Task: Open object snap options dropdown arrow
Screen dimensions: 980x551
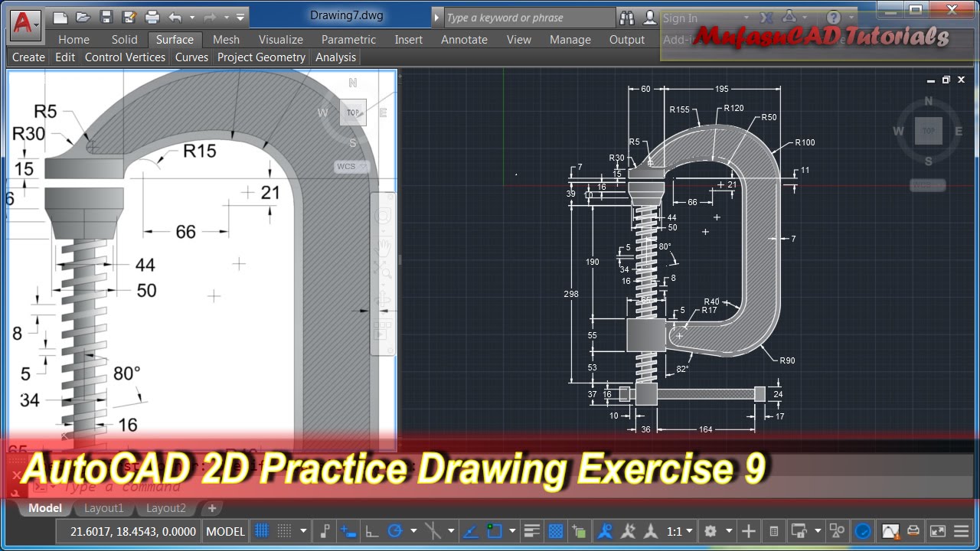Action: (512, 531)
